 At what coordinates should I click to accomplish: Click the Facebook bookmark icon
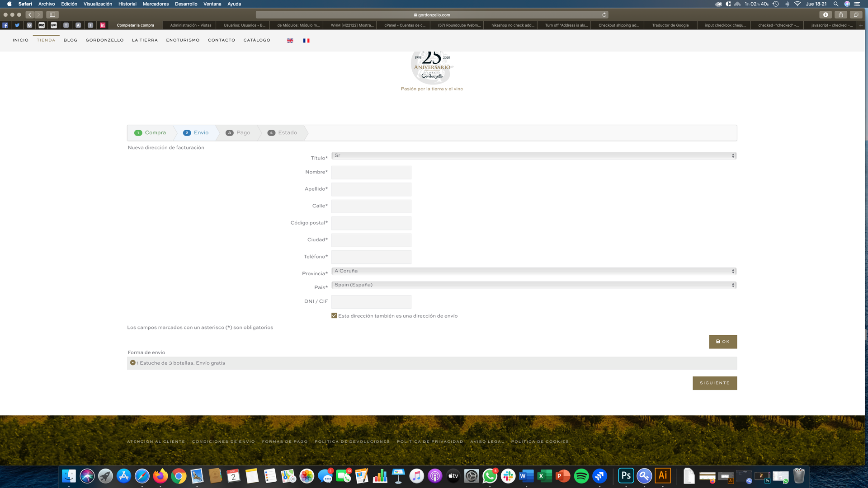tap(5, 25)
